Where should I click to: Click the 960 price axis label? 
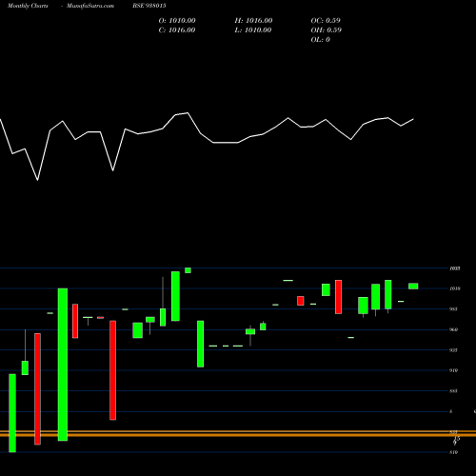click(454, 329)
